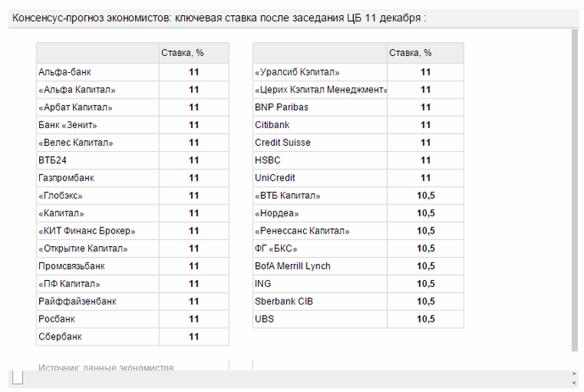Click the «Ставка, %» header in right table
Viewport: 584px width, 392px height.
coord(410,53)
